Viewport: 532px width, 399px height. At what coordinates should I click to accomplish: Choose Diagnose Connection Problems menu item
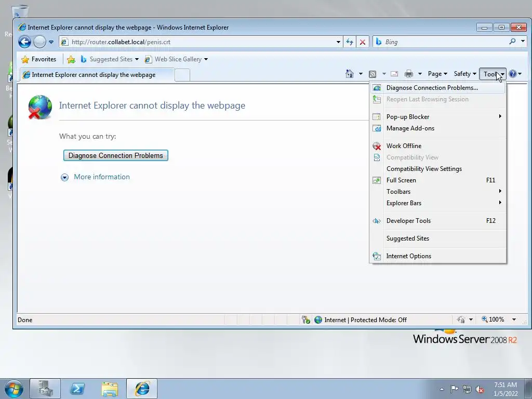click(438, 88)
